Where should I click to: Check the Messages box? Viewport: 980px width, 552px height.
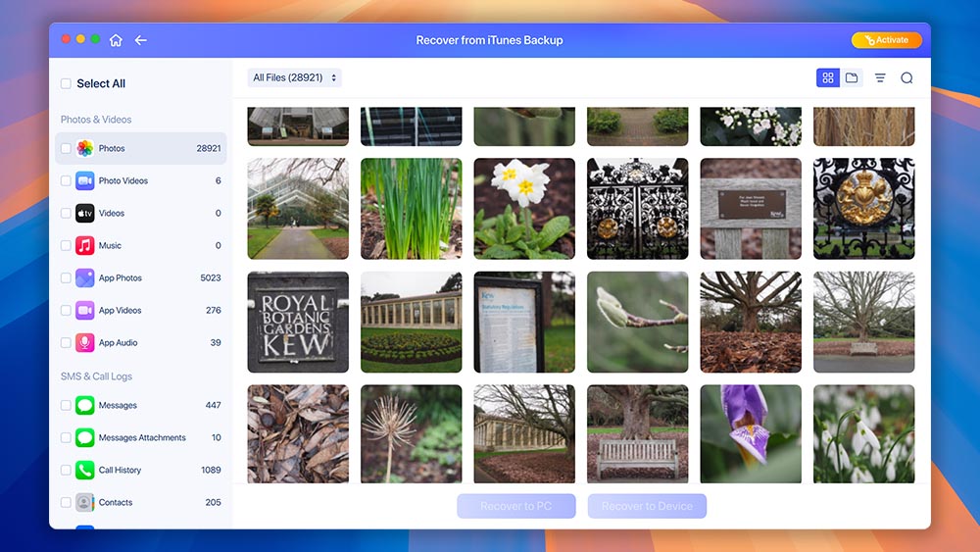(66, 405)
